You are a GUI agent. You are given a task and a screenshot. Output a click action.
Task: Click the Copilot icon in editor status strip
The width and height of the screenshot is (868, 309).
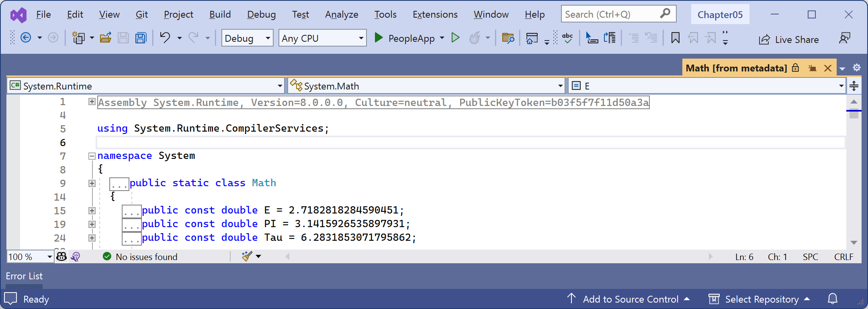[x=61, y=256]
